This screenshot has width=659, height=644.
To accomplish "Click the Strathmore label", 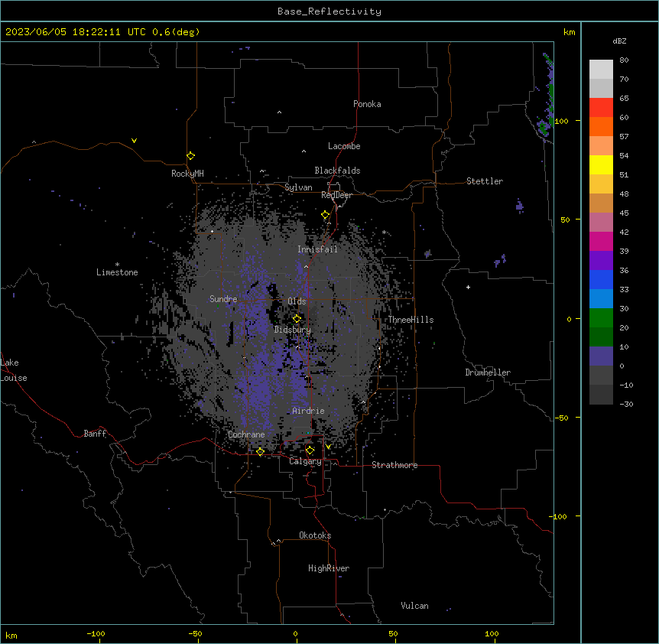I will pyautogui.click(x=394, y=465).
